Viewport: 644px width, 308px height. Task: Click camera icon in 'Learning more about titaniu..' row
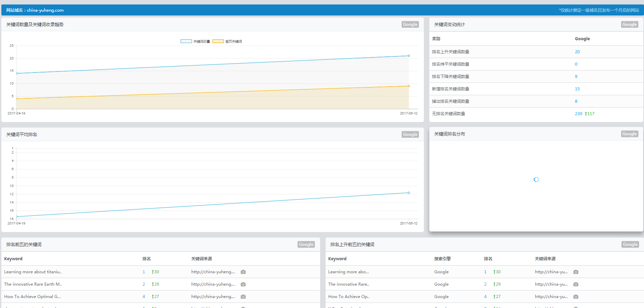243,272
